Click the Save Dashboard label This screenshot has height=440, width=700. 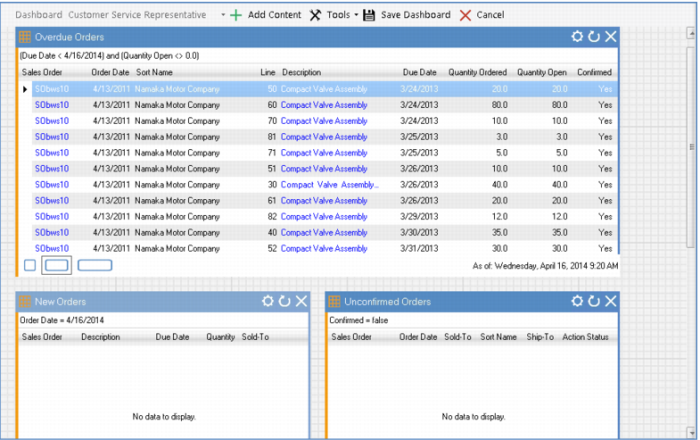(416, 15)
